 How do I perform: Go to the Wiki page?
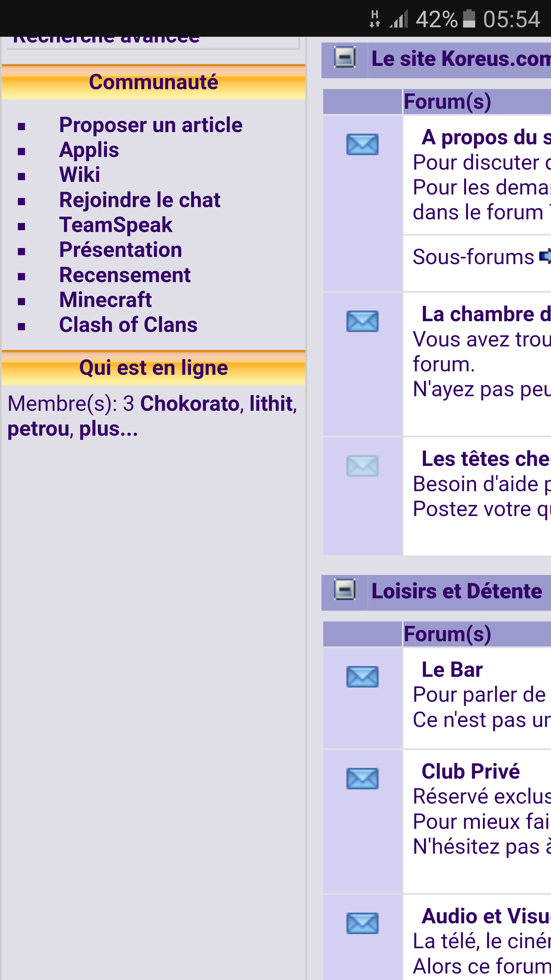80,175
